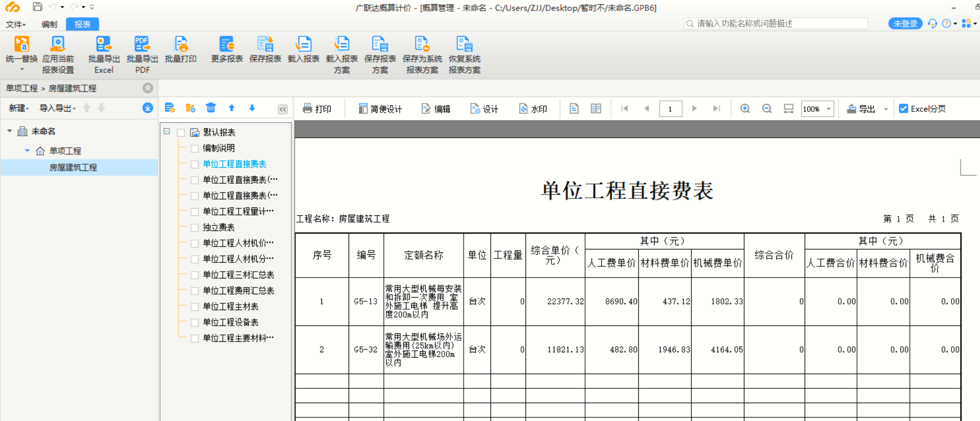Check 单位工程主材表 checkbox
The width and height of the screenshot is (980, 421).
tap(195, 307)
